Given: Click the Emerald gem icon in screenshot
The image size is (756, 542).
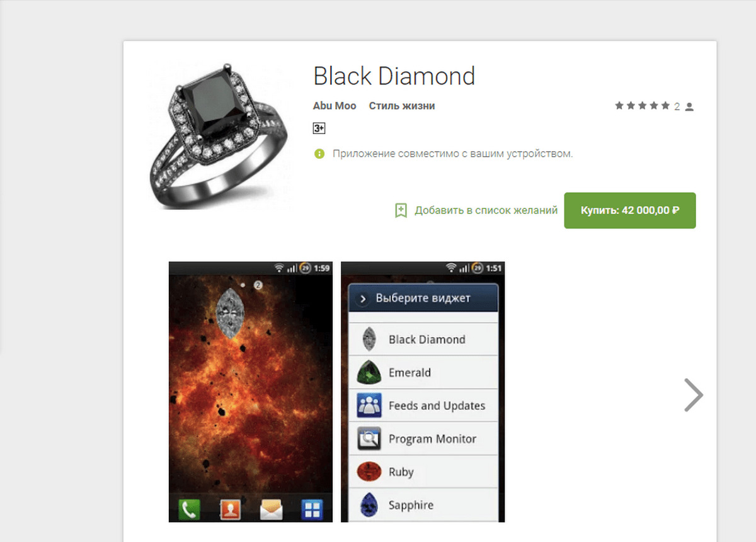Looking at the screenshot, I should [369, 373].
